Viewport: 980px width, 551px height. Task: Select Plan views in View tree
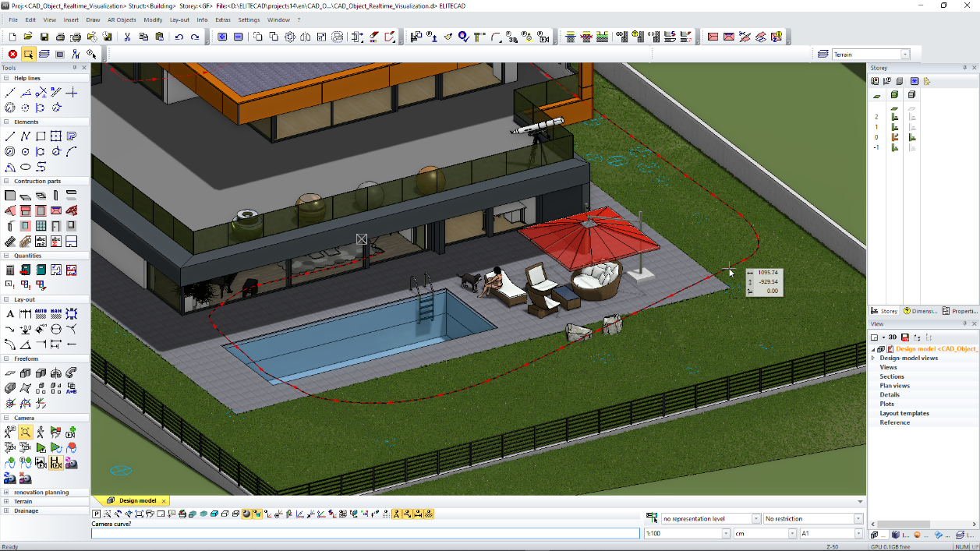894,386
